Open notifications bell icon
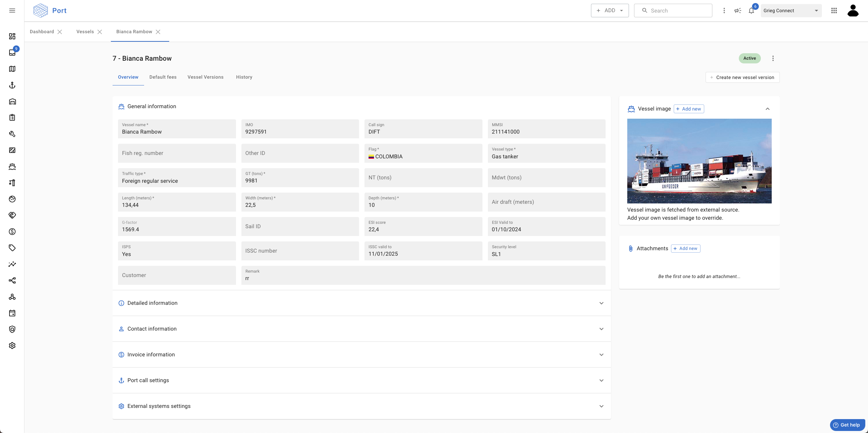 (751, 11)
